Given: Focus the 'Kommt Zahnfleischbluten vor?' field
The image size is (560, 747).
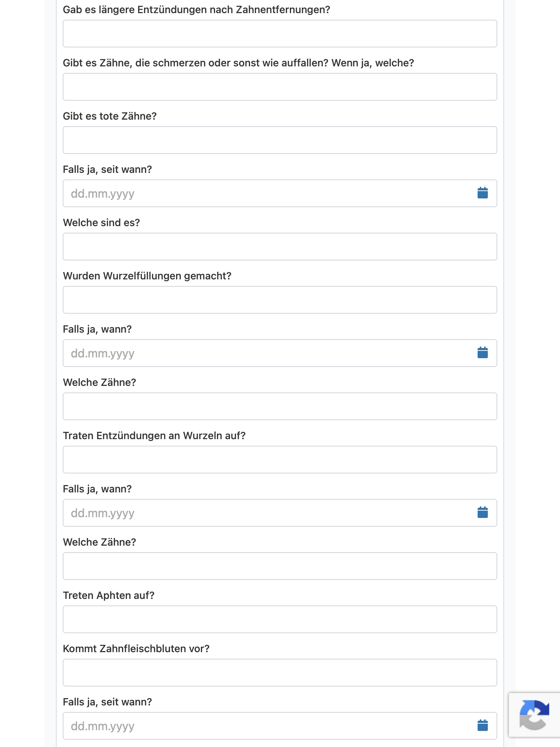Looking at the screenshot, I should [280, 673].
